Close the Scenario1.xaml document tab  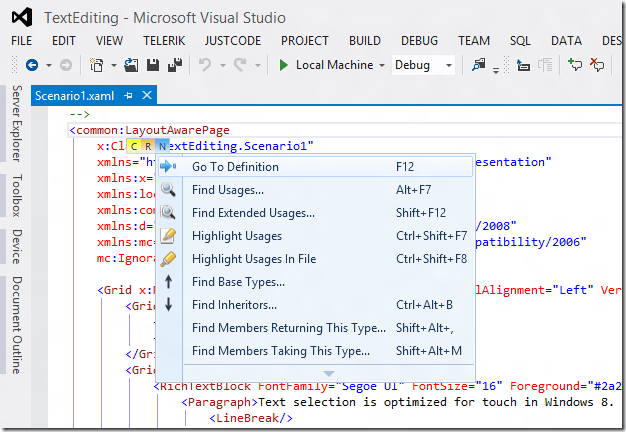tap(146, 96)
